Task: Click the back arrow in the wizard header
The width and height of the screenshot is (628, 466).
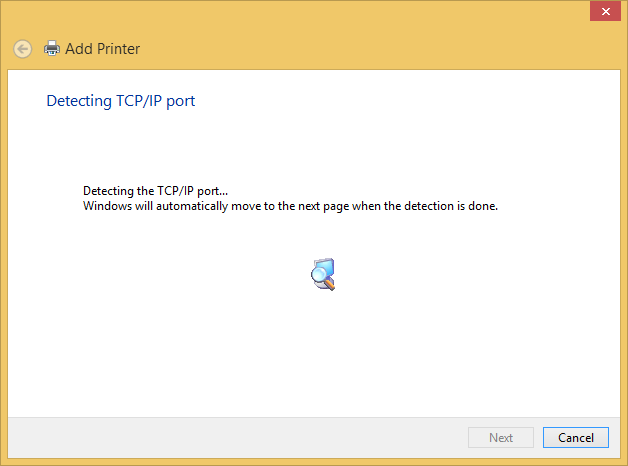Action: pos(22,49)
